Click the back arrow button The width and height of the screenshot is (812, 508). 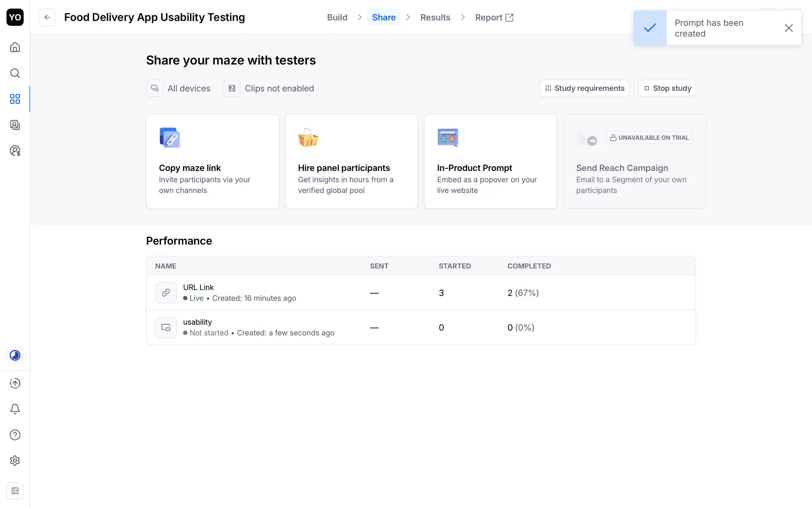(x=47, y=17)
